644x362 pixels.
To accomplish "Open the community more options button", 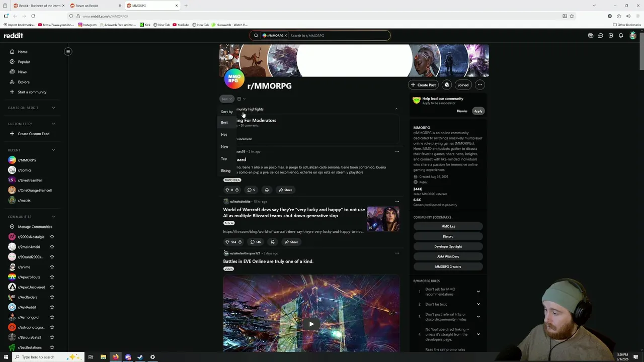I will (x=480, y=85).
